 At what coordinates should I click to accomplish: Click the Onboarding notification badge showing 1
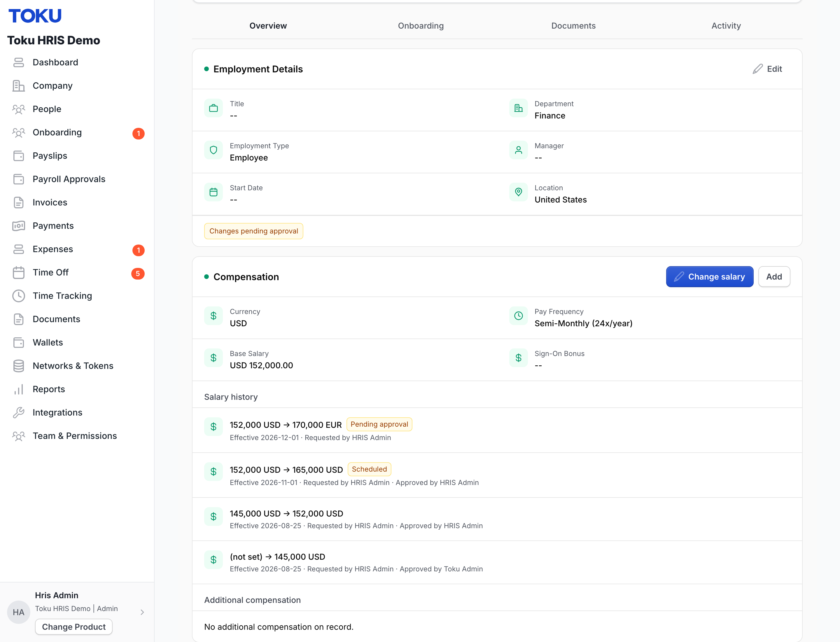138,133
